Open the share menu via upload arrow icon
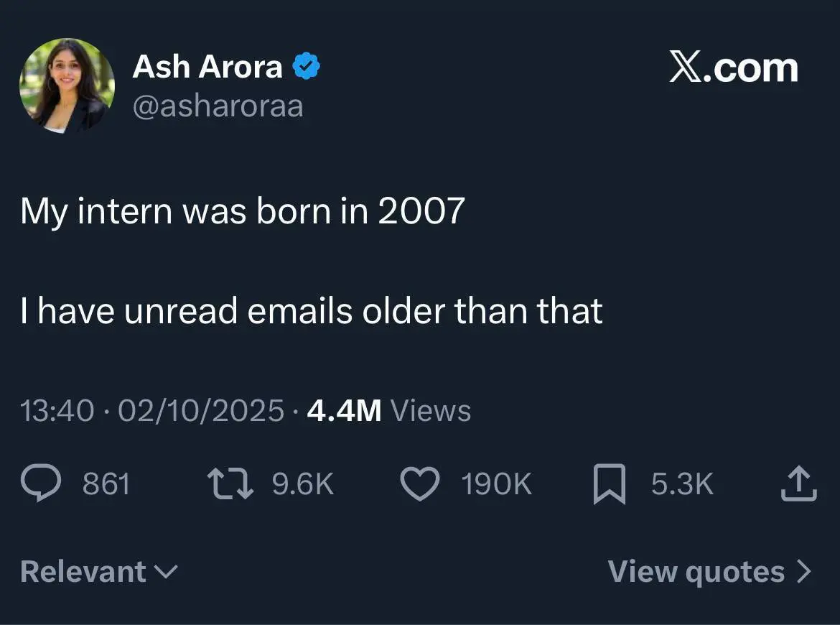840x625 pixels. click(798, 483)
